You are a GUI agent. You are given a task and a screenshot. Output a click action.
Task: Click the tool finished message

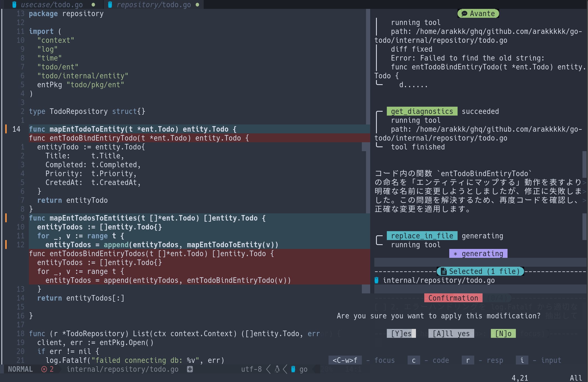(418, 147)
